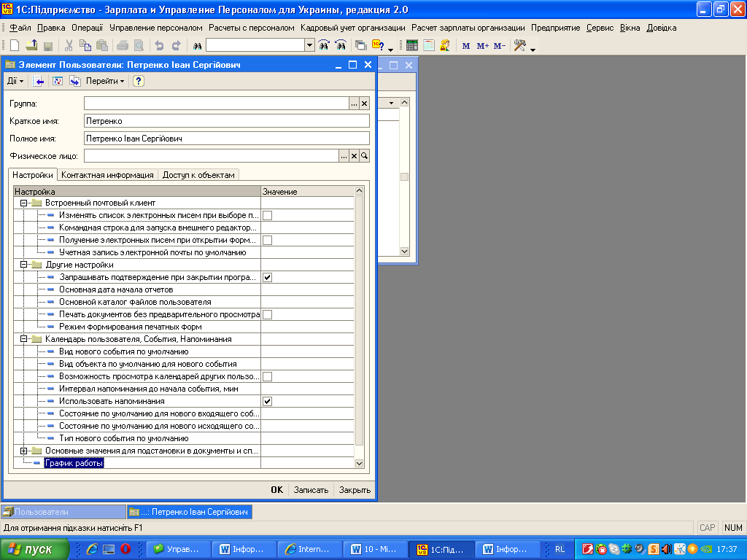Click scroll down arrow of settings table

click(x=359, y=463)
